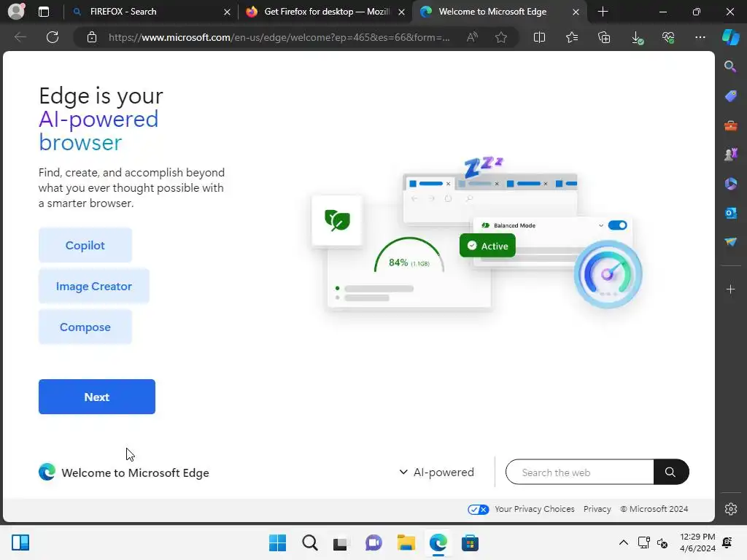Open sidebar Microsoft 365 icon
Image resolution: width=747 pixels, height=560 pixels.
click(730, 184)
